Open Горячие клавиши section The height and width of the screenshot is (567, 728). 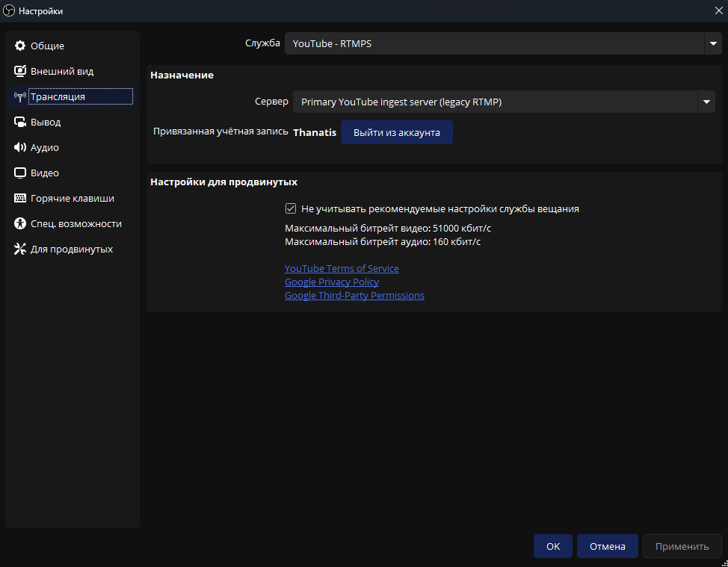(x=71, y=198)
